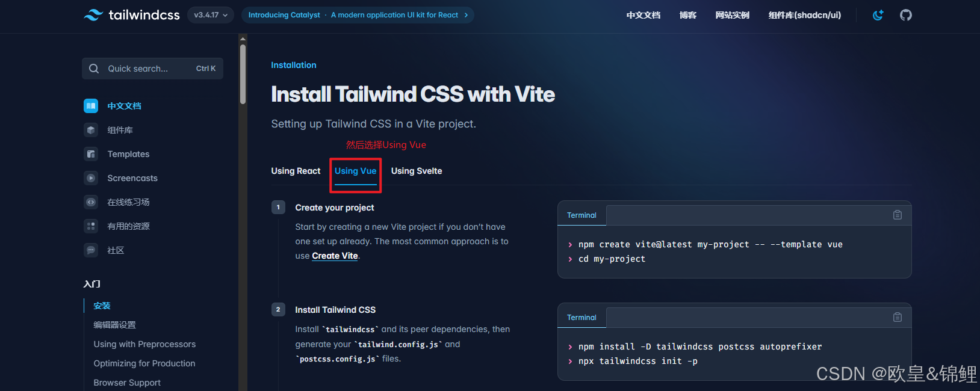Click the 有用的资源 grid icon
Viewport: 980px width, 391px height.
coord(91,226)
